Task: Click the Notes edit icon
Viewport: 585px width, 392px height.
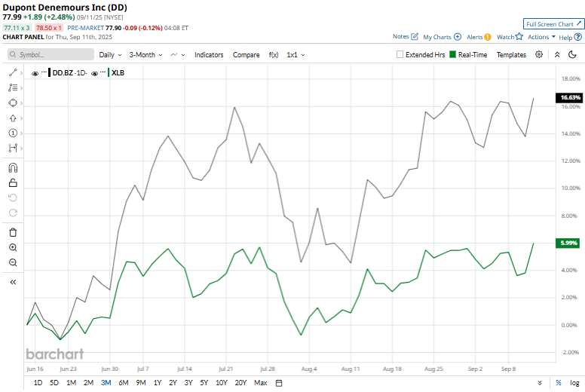Action: (x=415, y=36)
